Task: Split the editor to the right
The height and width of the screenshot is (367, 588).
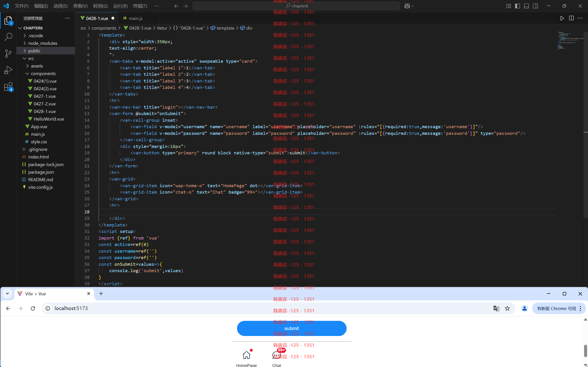Action: pos(571,18)
